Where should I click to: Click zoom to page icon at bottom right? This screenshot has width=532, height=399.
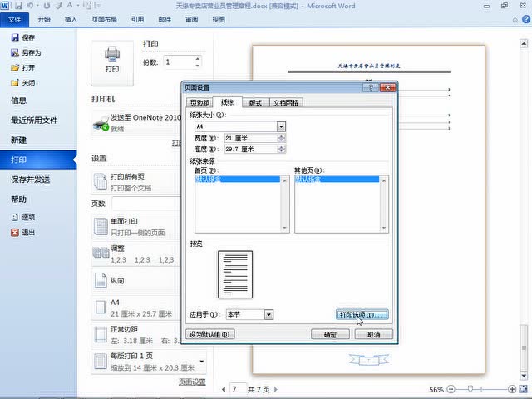pyautogui.click(x=523, y=389)
